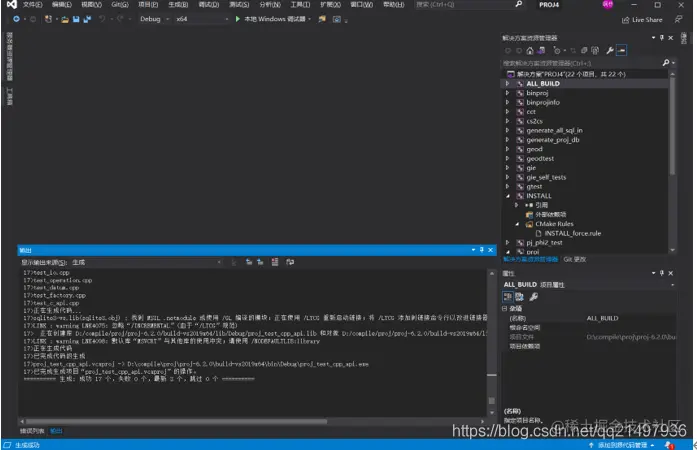Open the 调试(D) Debug menu

pos(208,4)
